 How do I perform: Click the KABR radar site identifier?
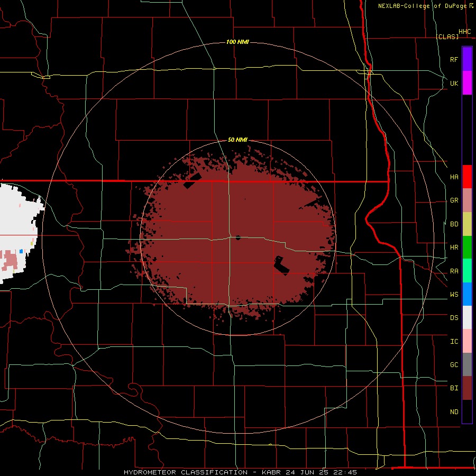tap(272, 472)
